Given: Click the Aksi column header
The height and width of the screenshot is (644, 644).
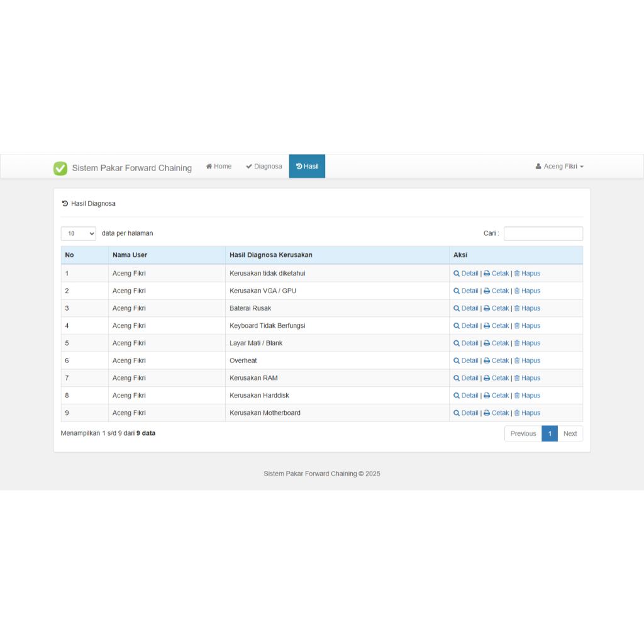Looking at the screenshot, I should tap(516, 255).
